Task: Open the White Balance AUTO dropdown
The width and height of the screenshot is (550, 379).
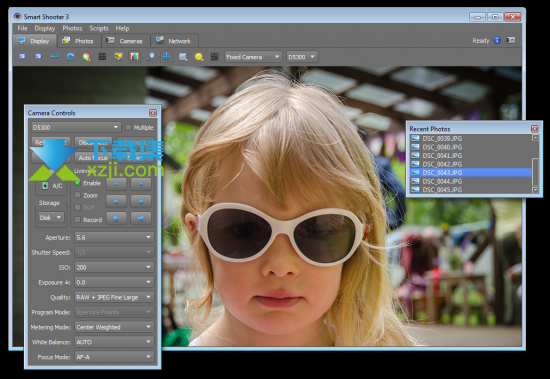Action: 114,342
